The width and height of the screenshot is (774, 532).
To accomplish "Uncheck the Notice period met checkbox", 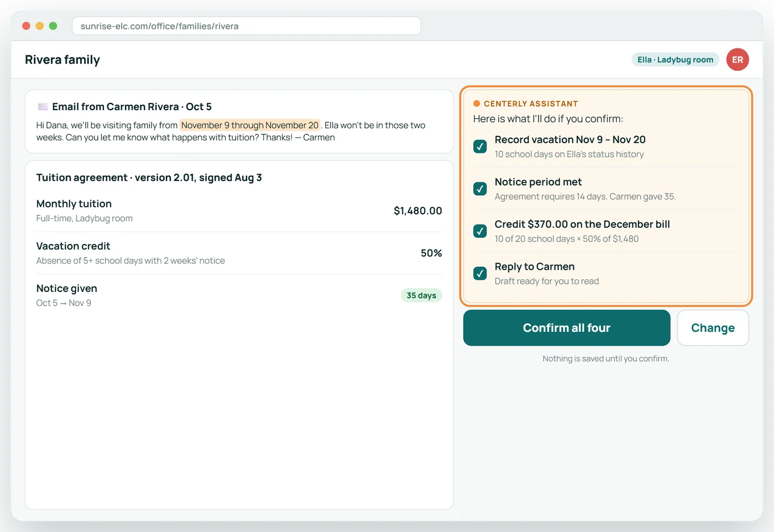I will click(480, 189).
